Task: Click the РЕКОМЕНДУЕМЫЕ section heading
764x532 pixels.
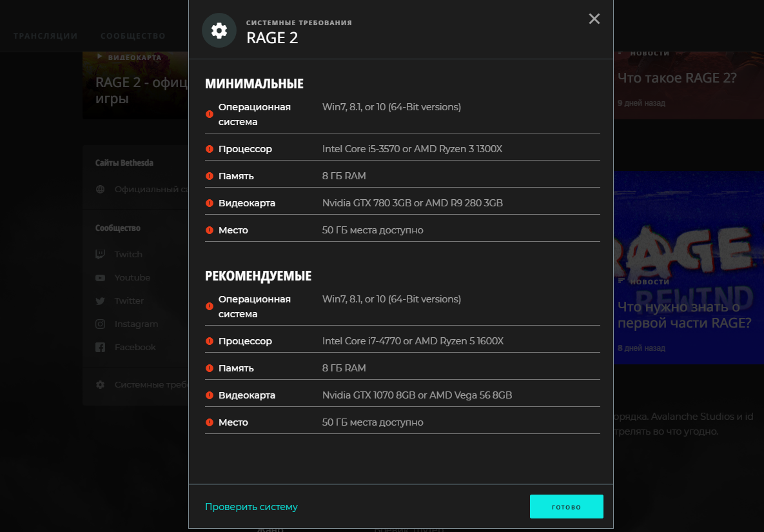Action: pyautogui.click(x=259, y=276)
